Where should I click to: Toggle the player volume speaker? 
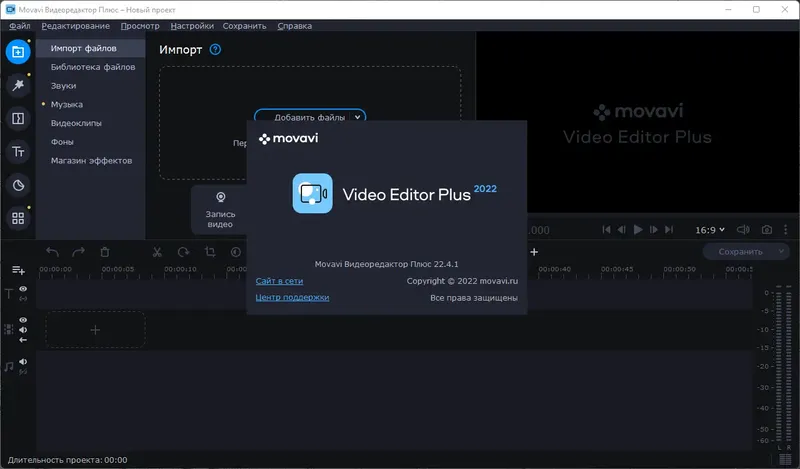[x=743, y=230]
